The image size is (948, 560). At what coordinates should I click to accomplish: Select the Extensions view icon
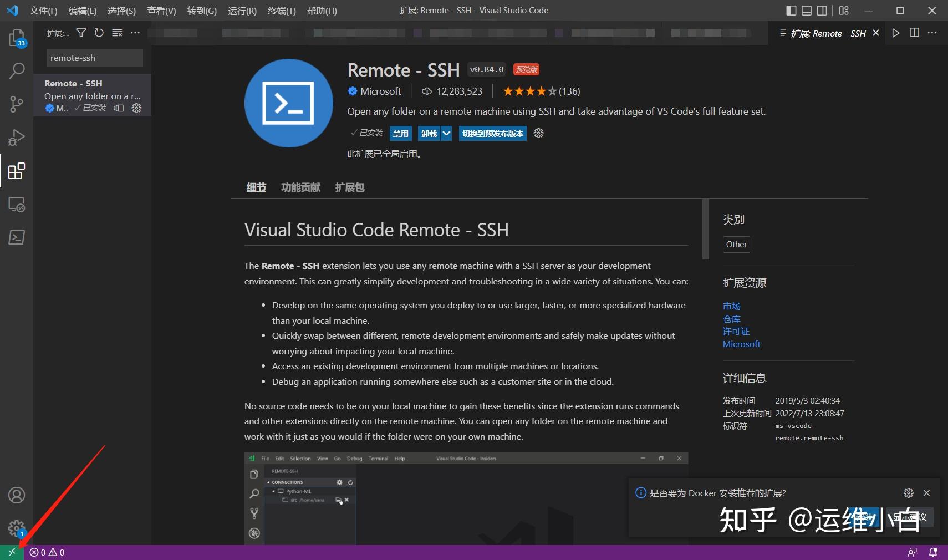coord(17,171)
